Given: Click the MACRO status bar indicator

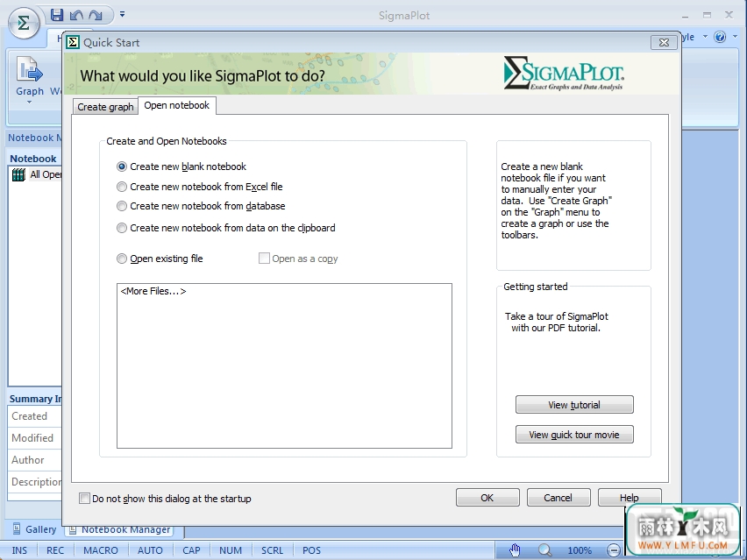Looking at the screenshot, I should point(101,550).
